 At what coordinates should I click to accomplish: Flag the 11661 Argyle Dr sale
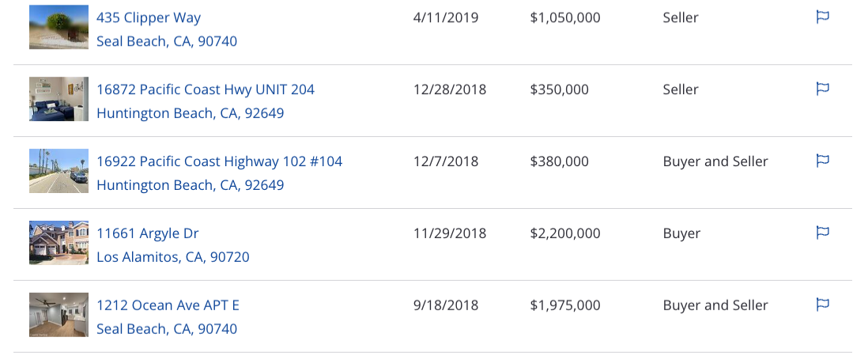coord(823,233)
